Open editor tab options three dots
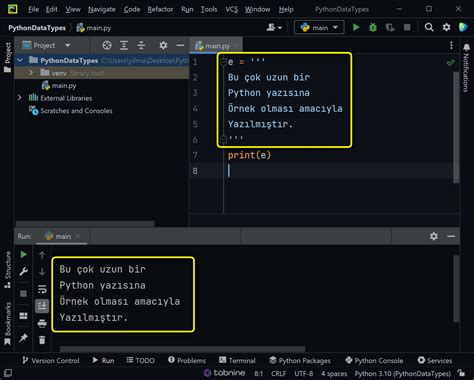This screenshot has width=474, height=380. point(451,45)
